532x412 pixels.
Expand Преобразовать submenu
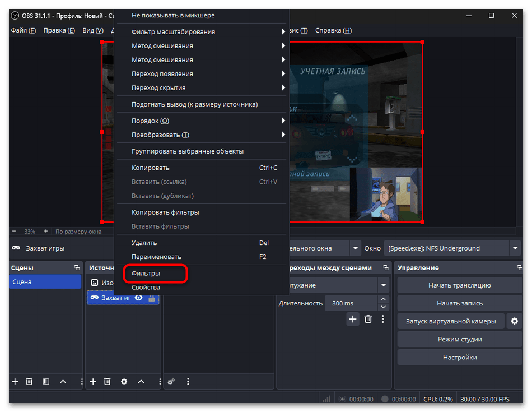click(202, 135)
